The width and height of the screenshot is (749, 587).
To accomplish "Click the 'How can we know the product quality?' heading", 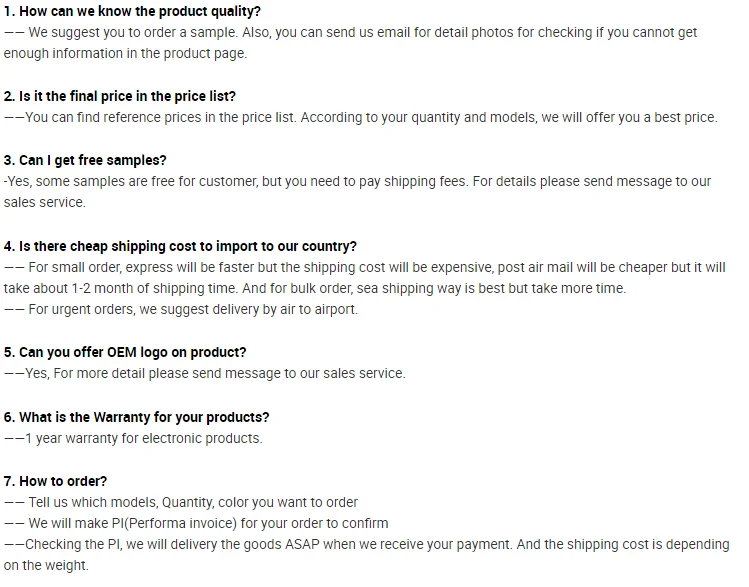I will [x=132, y=11].
